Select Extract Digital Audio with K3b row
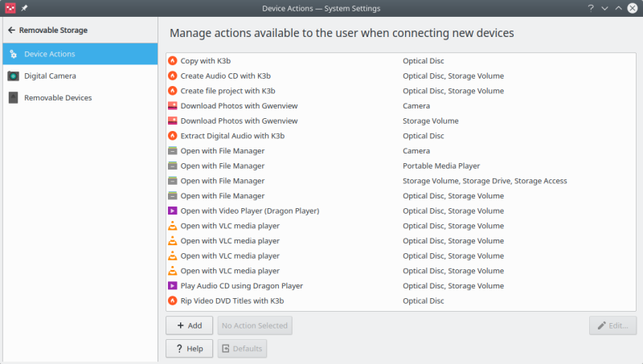The height and width of the screenshot is (364, 643). point(232,137)
